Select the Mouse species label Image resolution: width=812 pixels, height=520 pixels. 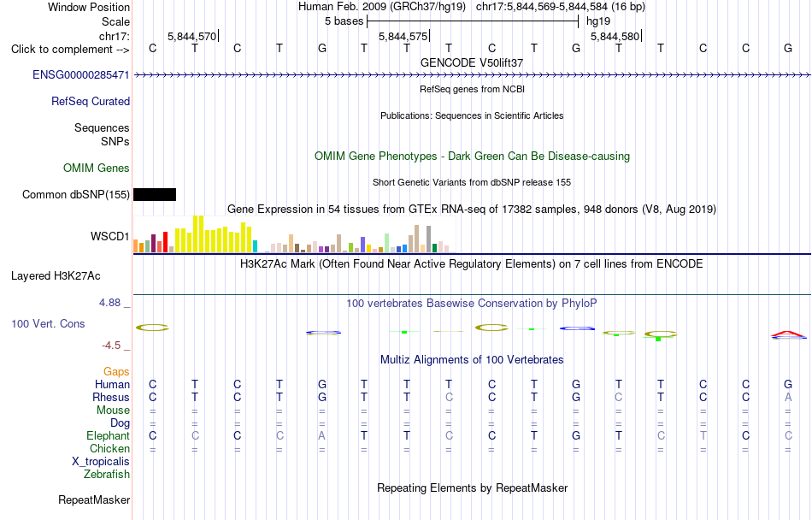tap(113, 411)
